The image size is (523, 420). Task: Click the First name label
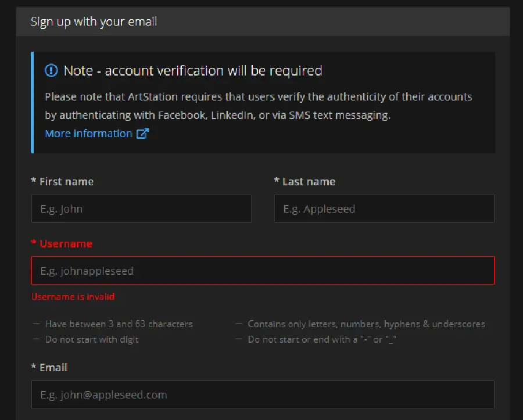point(66,182)
